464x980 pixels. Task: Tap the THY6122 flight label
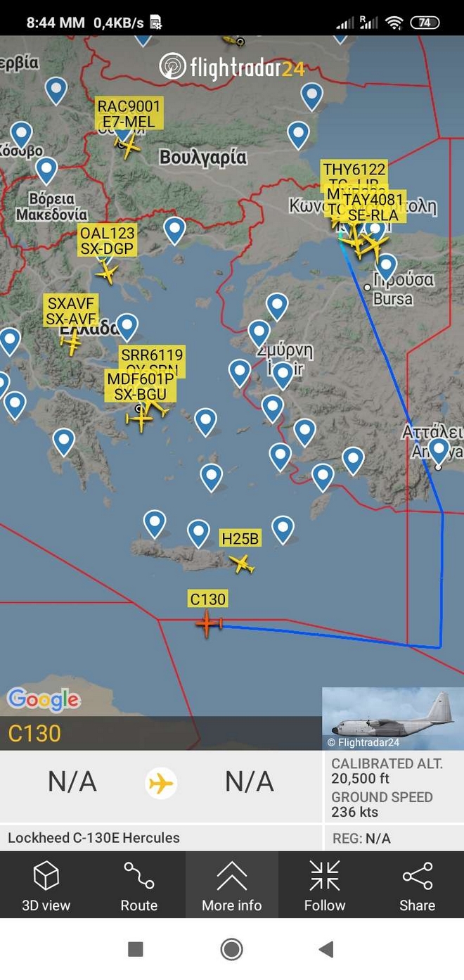coord(354,169)
